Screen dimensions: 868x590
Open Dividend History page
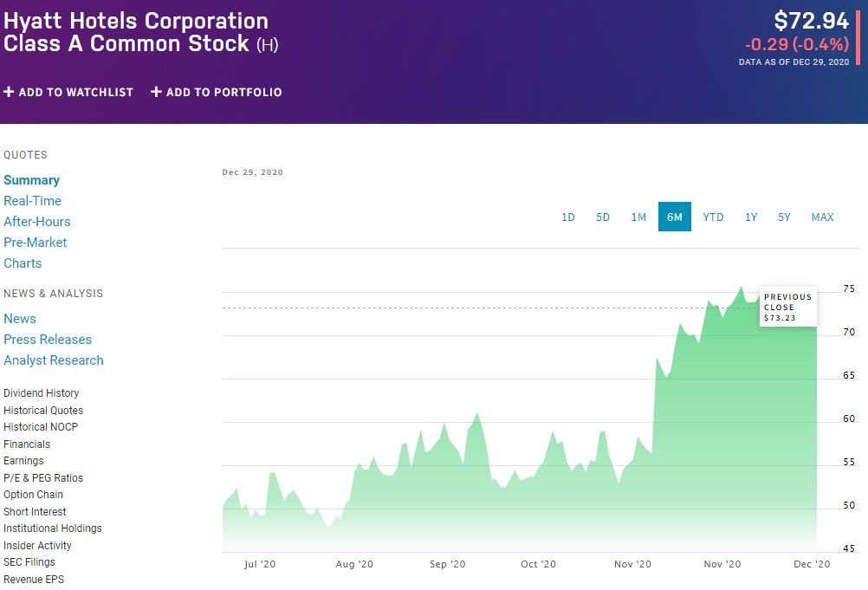(42, 393)
